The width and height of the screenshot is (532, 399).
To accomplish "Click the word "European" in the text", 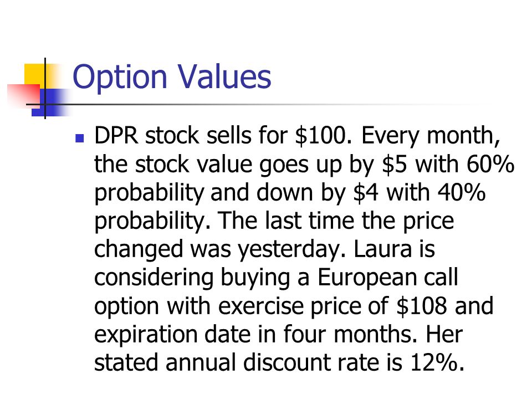I will pyautogui.click(x=367, y=279).
